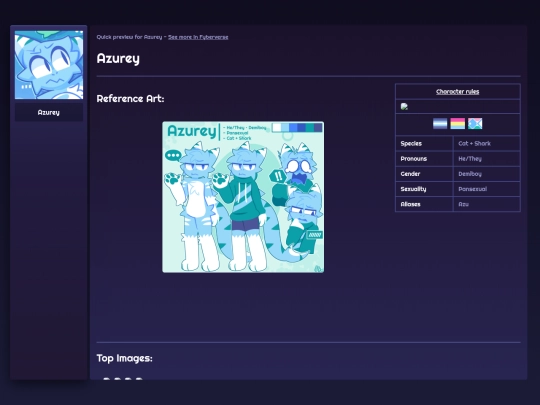Click the teal crossed flag icon
Screen dimensions: 540x405
(475, 124)
